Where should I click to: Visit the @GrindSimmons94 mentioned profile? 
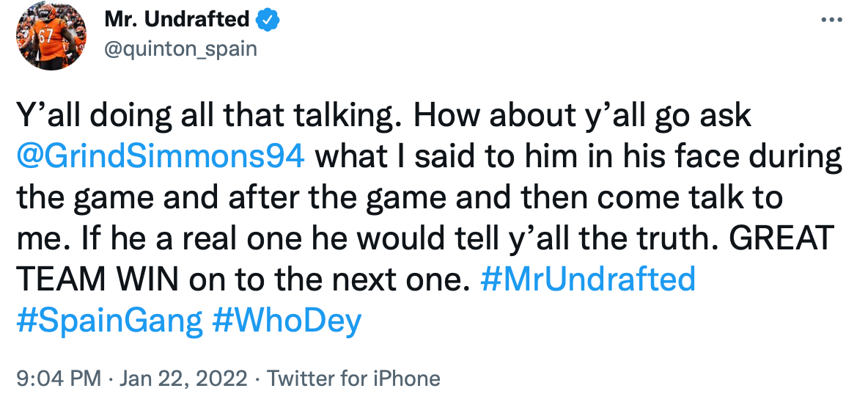click(160, 158)
